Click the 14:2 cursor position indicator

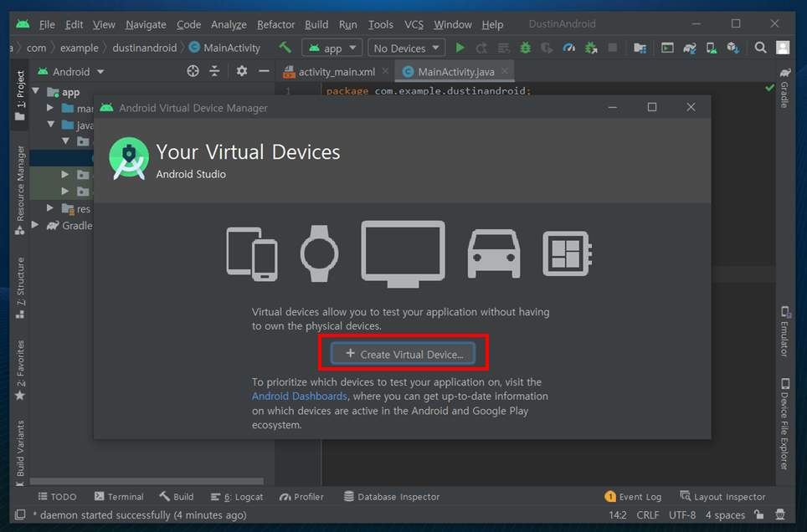click(x=618, y=514)
